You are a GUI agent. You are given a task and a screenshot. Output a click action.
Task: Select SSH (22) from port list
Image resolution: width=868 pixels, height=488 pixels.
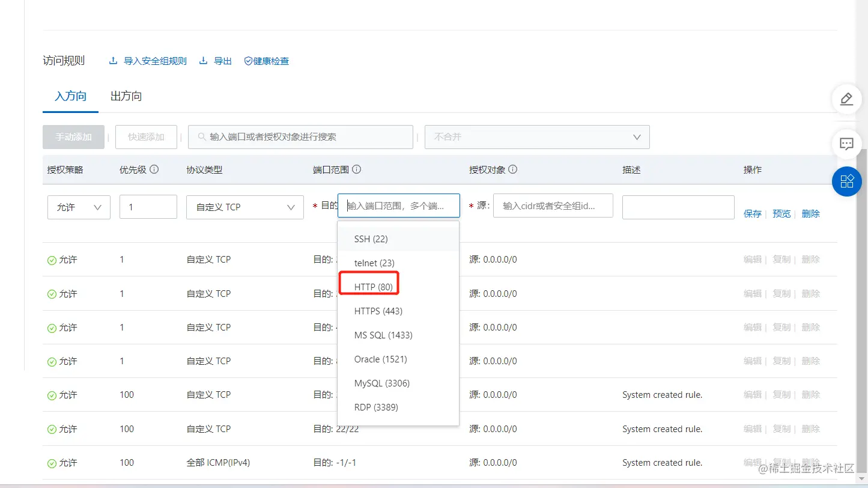398,239
